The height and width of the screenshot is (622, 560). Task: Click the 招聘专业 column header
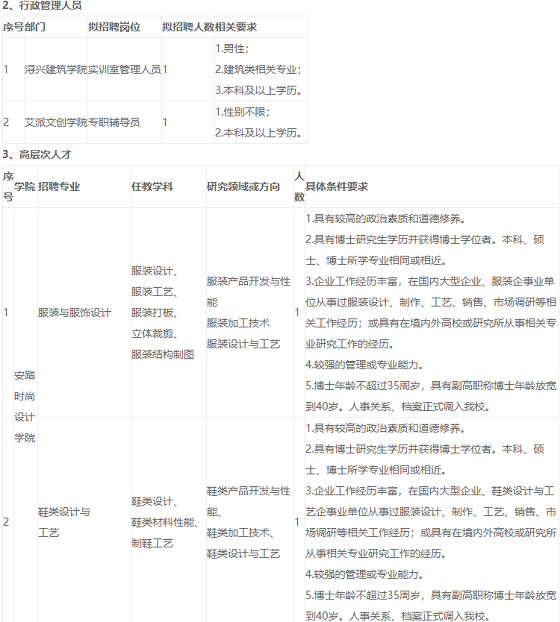[x=59, y=186]
